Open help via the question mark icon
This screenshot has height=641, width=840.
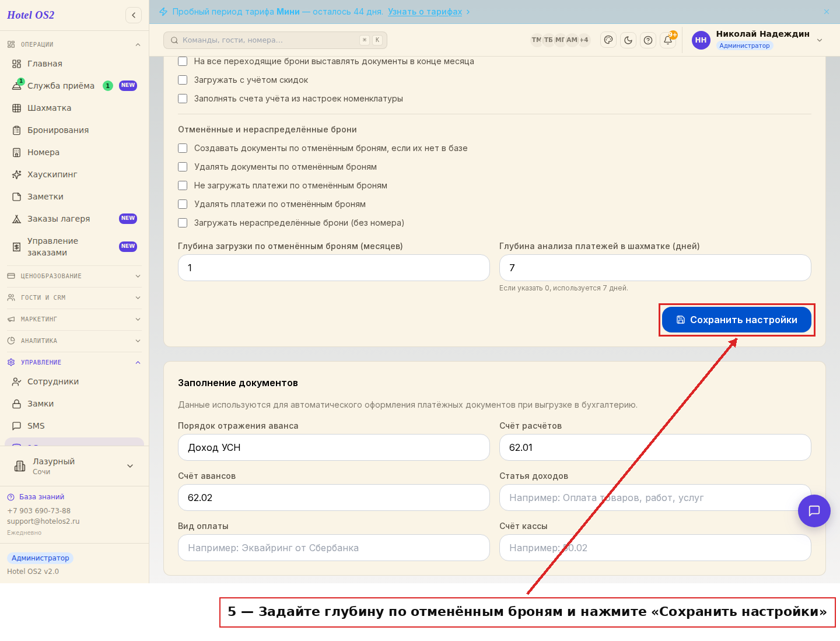tap(648, 40)
